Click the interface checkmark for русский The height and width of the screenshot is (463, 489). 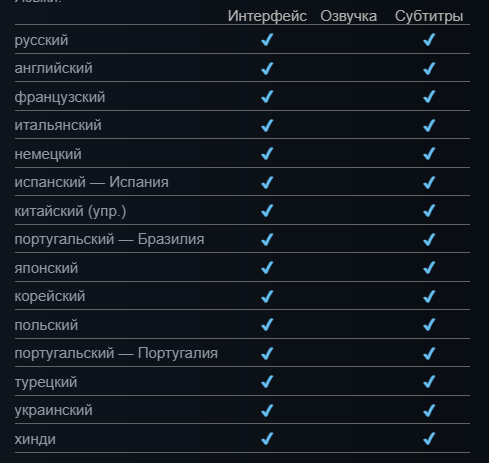coord(267,40)
